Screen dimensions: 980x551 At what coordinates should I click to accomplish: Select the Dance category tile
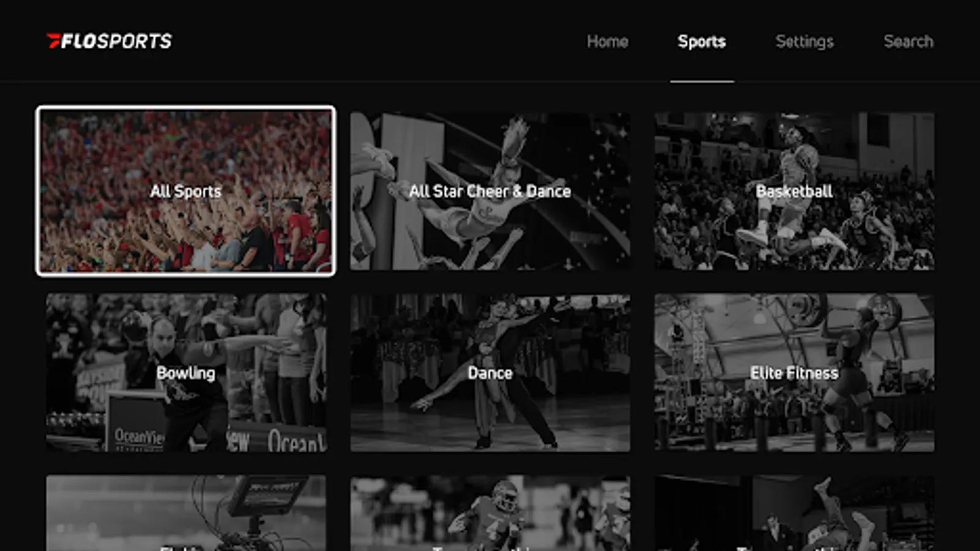pyautogui.click(x=490, y=373)
